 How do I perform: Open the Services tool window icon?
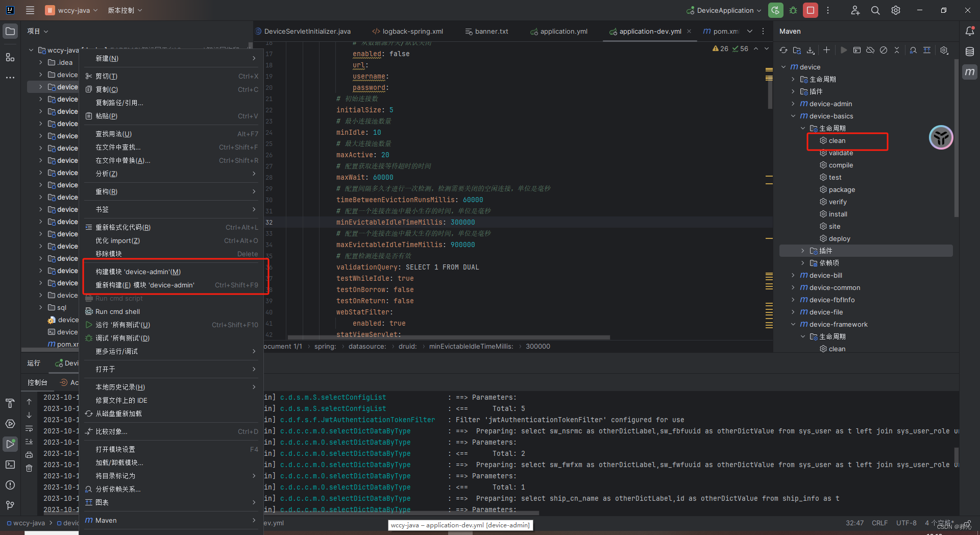pos(10,424)
